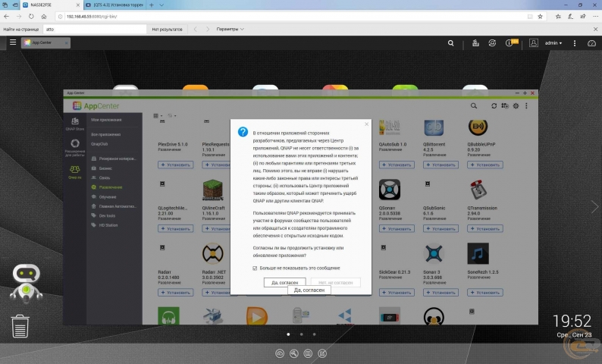Install PlexDrive 5.1.0
The height and width of the screenshot is (364, 602).
point(175,165)
